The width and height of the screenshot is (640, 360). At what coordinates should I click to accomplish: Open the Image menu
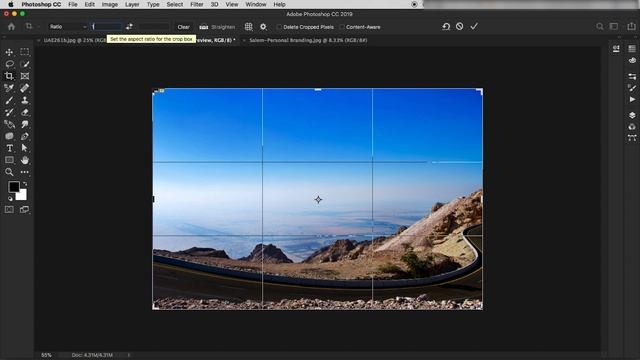tap(109, 4)
